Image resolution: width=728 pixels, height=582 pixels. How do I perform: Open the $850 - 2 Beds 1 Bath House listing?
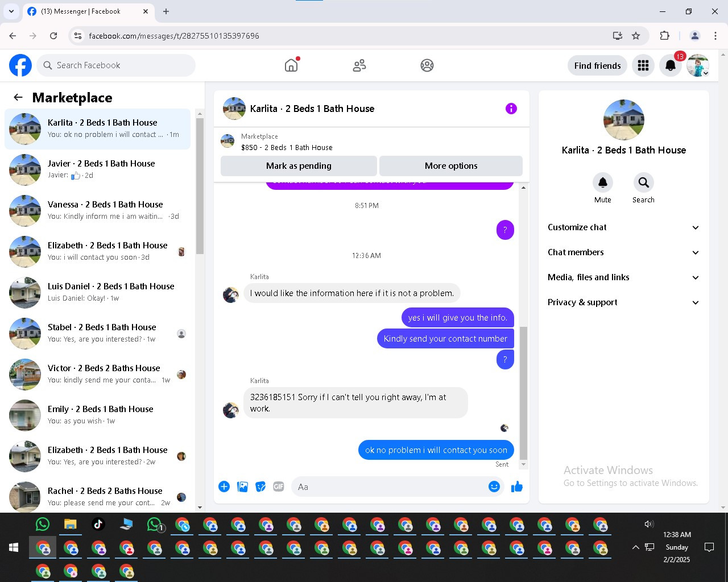click(x=287, y=148)
